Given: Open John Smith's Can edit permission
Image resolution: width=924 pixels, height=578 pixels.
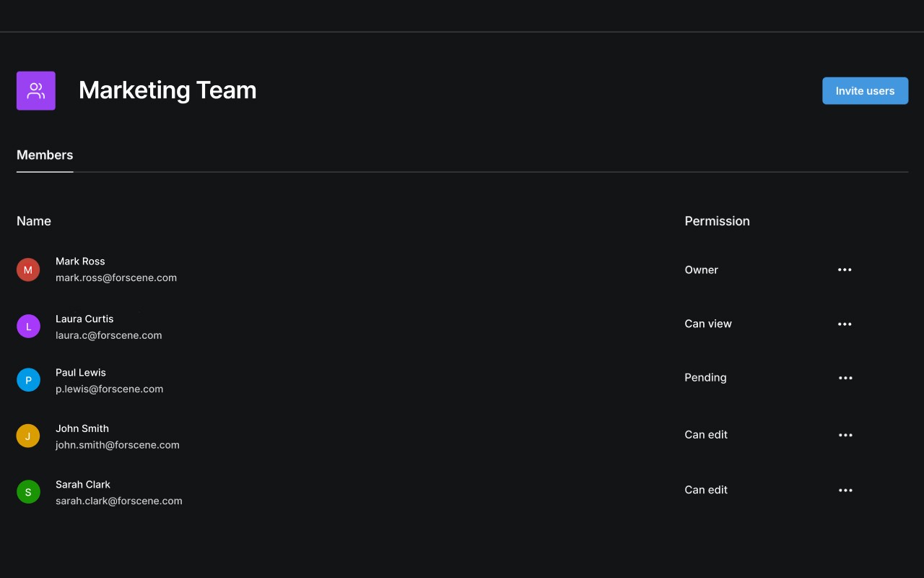Looking at the screenshot, I should [x=705, y=434].
